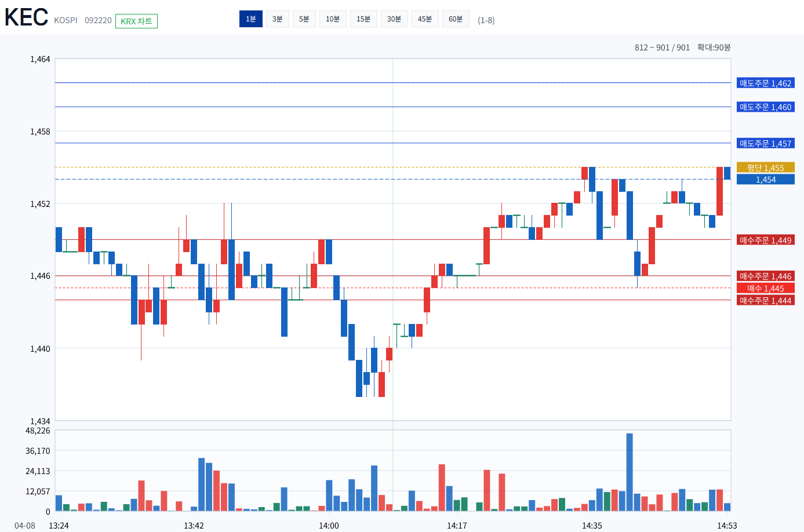
Task: Click the tallest blue volume bar
Action: 630,472
